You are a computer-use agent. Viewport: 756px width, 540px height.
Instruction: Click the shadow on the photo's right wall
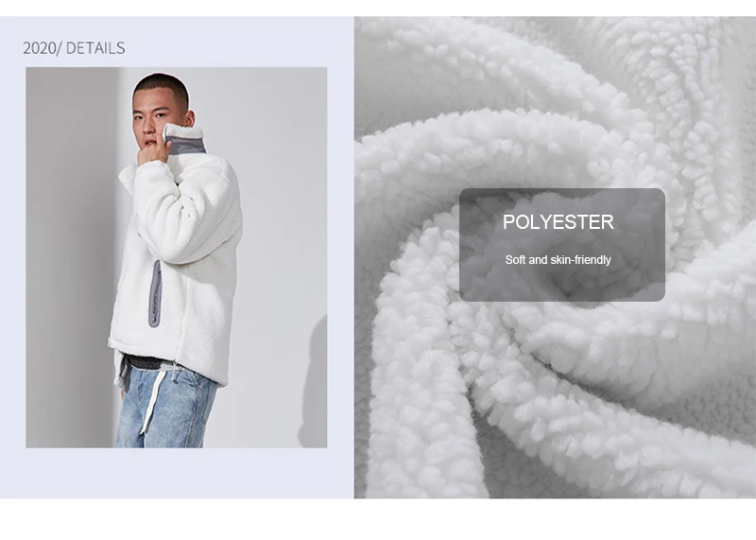click(314, 381)
